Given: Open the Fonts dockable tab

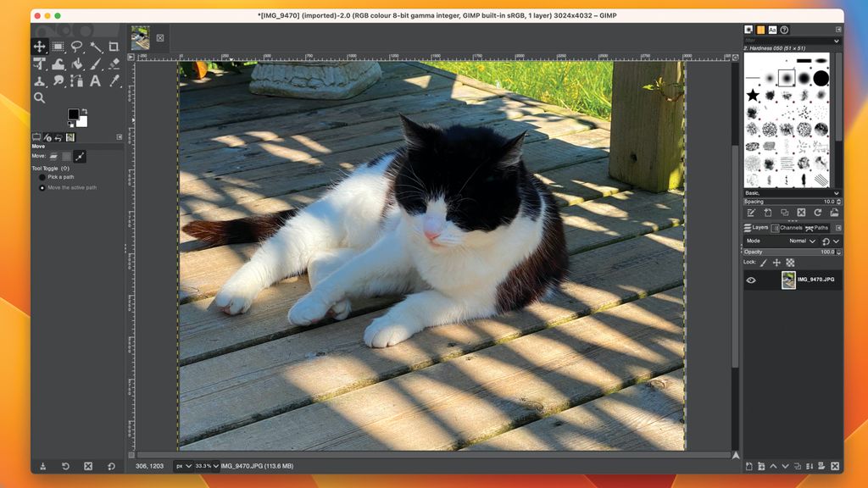Looking at the screenshot, I should click(773, 30).
